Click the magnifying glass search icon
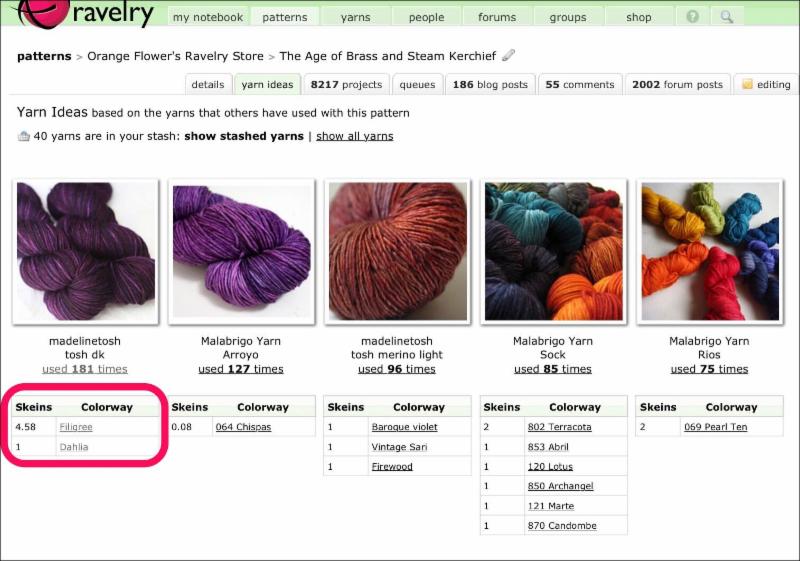800x561 pixels. coord(727,17)
